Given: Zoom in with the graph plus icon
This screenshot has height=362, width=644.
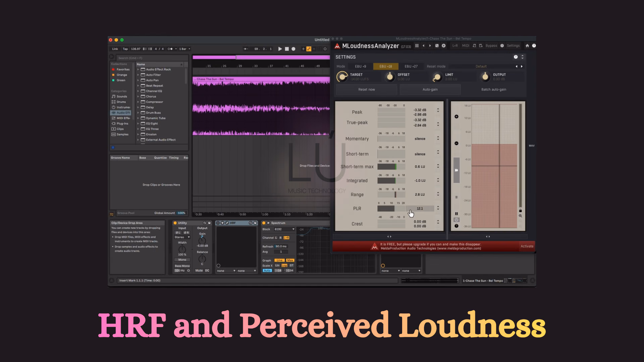Looking at the screenshot, I should [457, 117].
